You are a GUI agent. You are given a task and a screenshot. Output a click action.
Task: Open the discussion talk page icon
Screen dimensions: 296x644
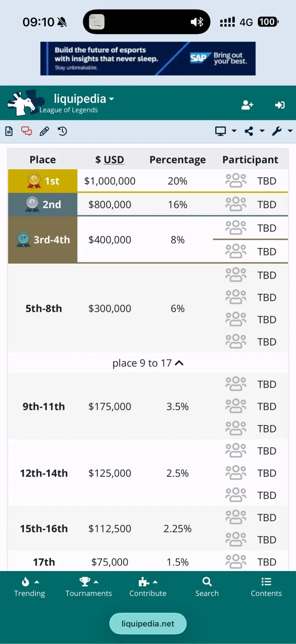(x=27, y=131)
